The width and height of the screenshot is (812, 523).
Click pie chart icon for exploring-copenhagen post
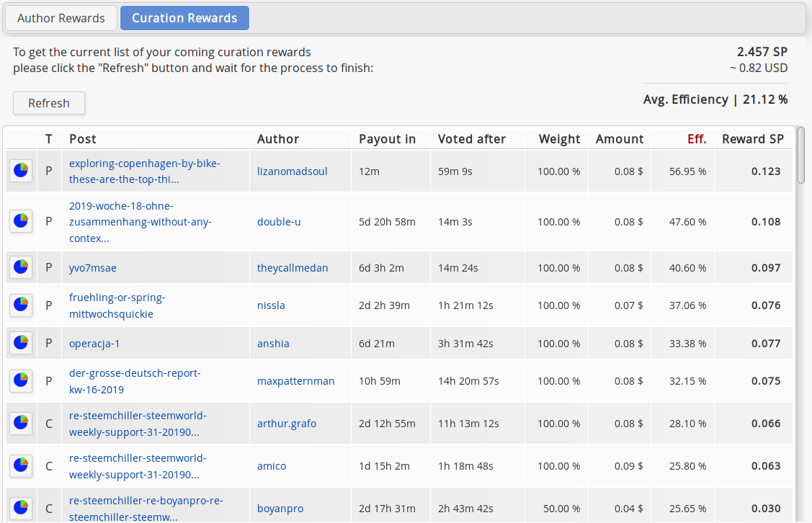pos(21,171)
